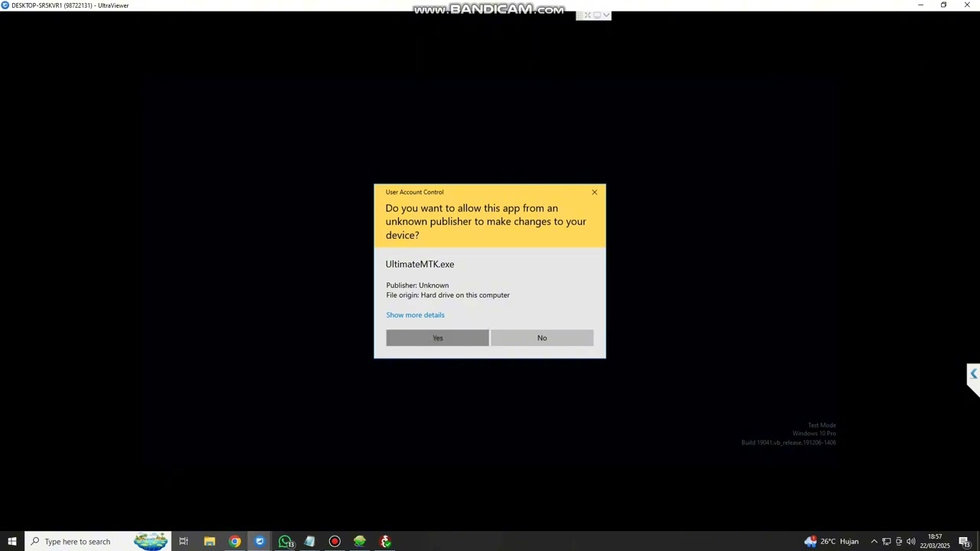Expand the UltraViewer side panel arrow
980x551 pixels.
[x=973, y=374]
